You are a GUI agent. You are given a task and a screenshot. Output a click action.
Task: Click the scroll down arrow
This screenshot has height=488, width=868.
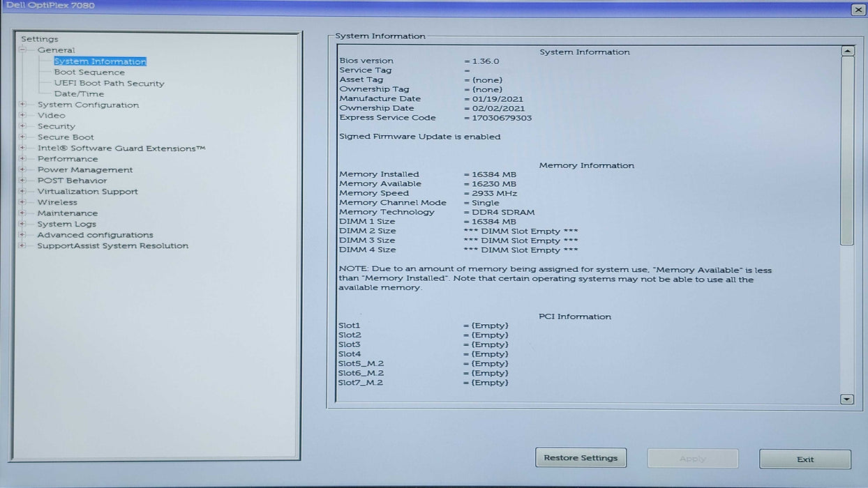(x=847, y=399)
